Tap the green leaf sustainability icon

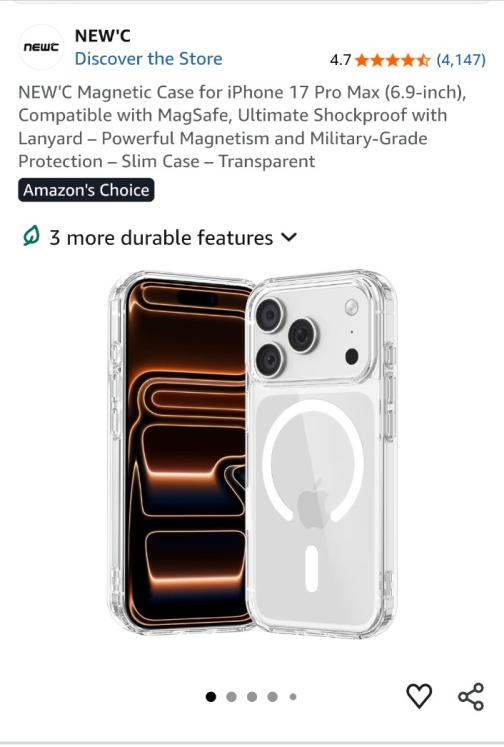pos(31,237)
